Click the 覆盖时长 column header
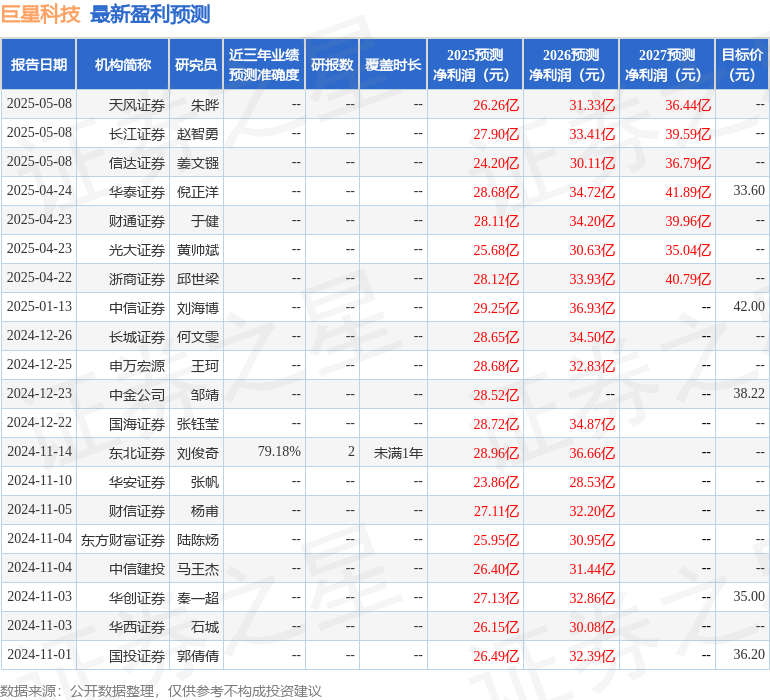 coord(393,65)
